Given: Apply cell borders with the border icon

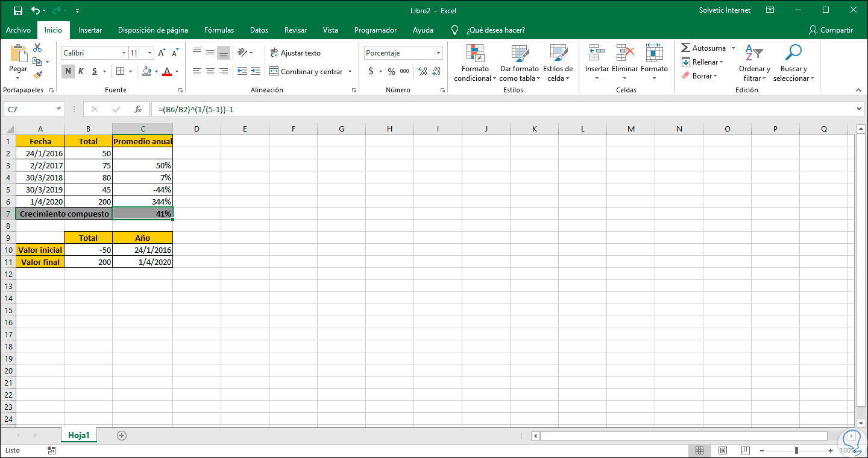Looking at the screenshot, I should click(121, 71).
